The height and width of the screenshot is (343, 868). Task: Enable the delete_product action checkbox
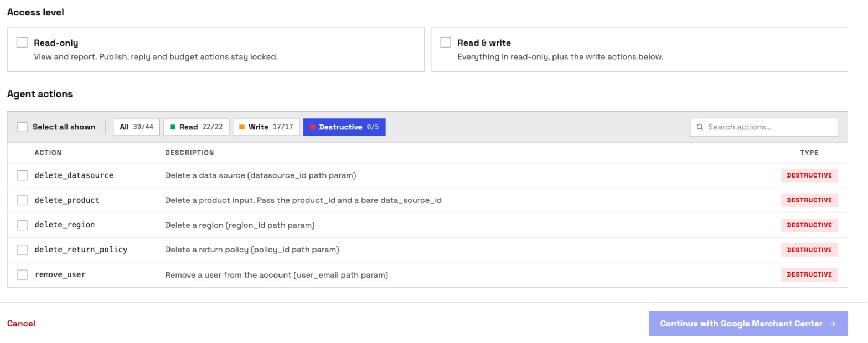click(22, 200)
